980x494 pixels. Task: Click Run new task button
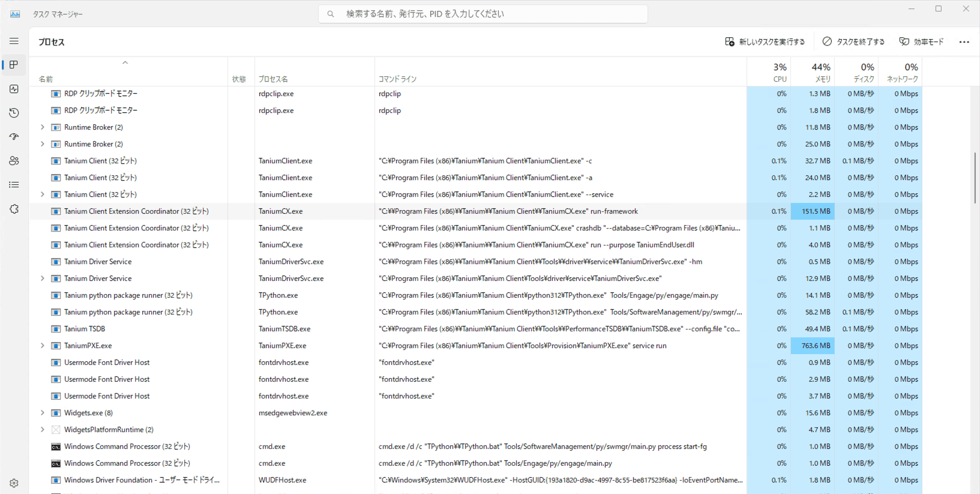coord(765,42)
